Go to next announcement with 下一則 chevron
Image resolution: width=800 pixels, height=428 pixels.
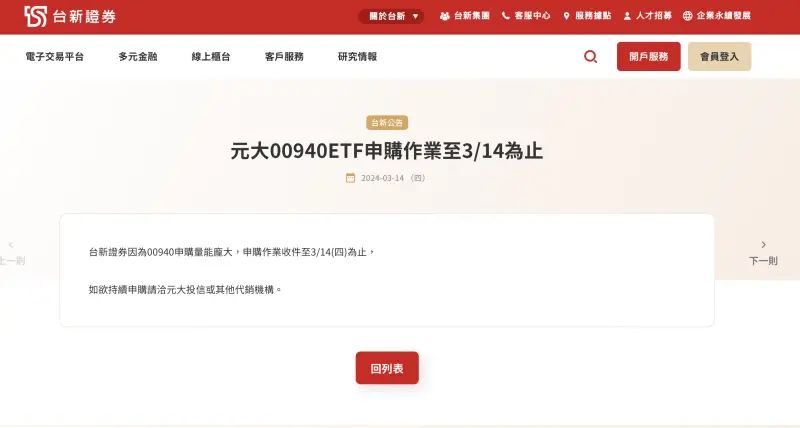coord(763,253)
